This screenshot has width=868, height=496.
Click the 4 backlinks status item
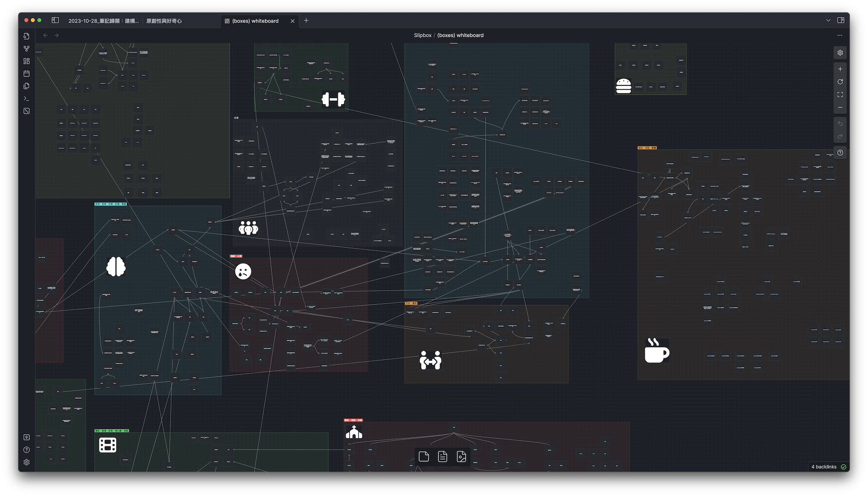coord(824,467)
